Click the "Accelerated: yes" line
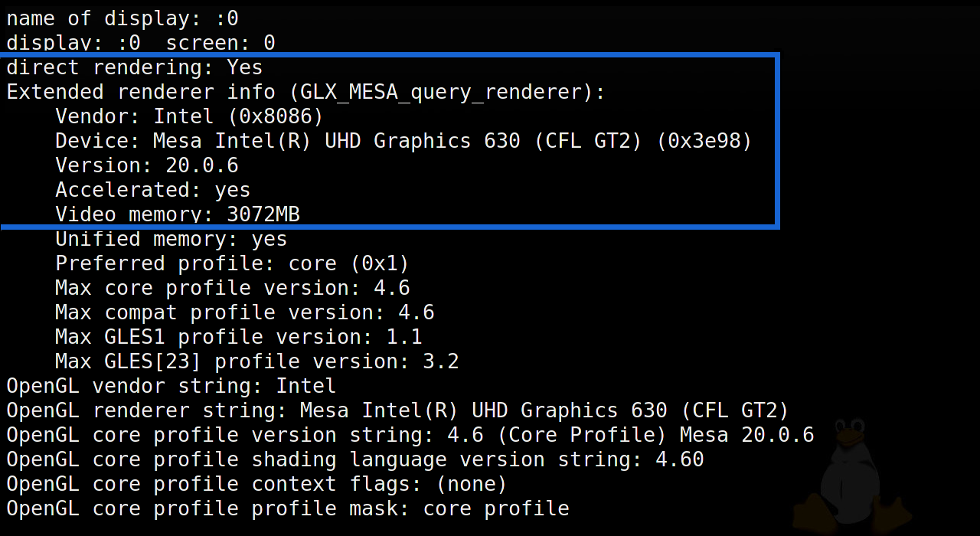980x536 pixels. click(152, 190)
